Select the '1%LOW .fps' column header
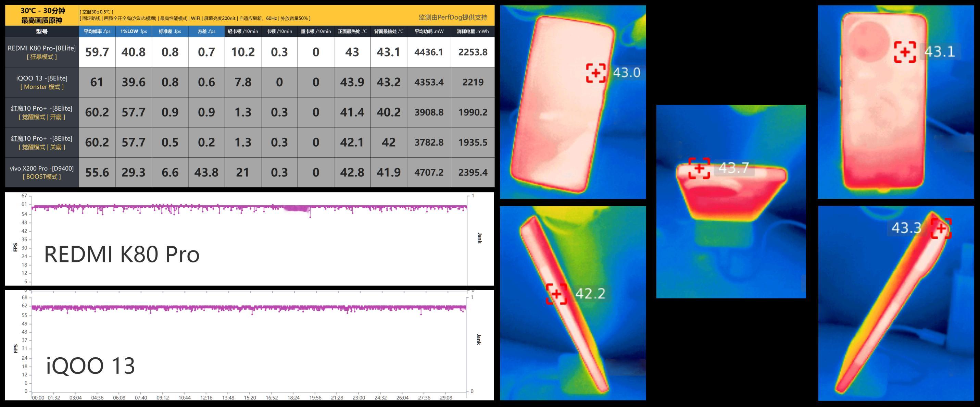The width and height of the screenshot is (980, 407). click(x=134, y=32)
